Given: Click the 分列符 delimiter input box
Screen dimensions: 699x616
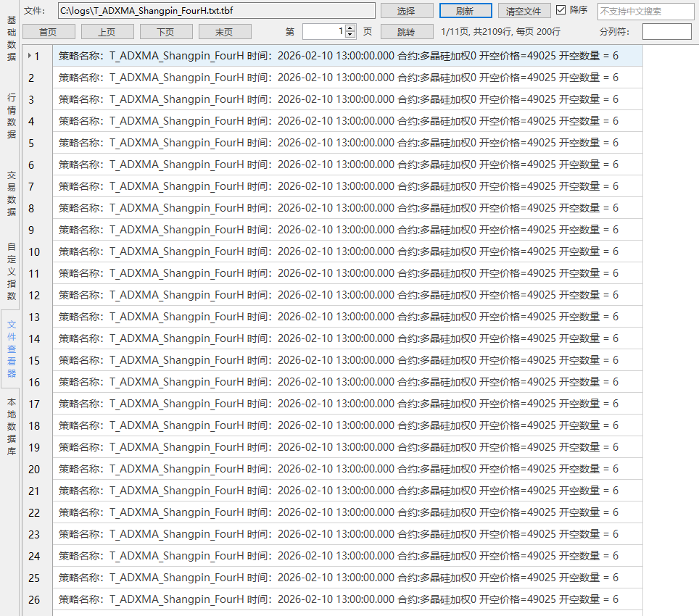Looking at the screenshot, I should 666,32.
